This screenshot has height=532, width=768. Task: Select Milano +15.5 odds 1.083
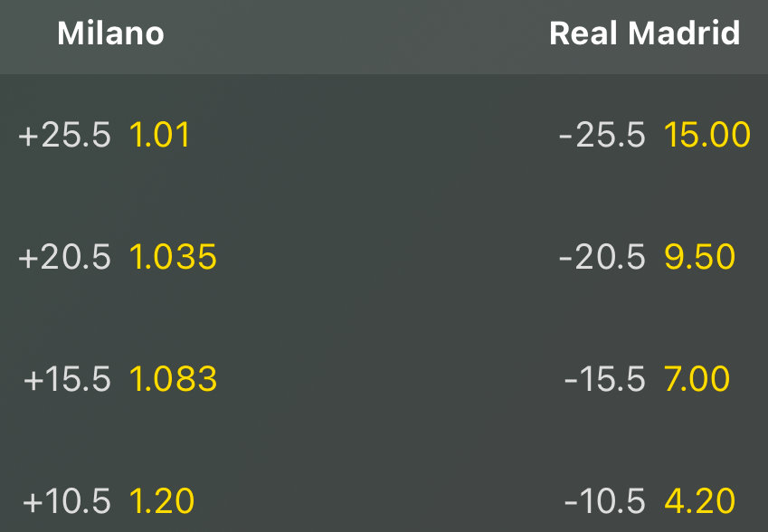tap(173, 379)
